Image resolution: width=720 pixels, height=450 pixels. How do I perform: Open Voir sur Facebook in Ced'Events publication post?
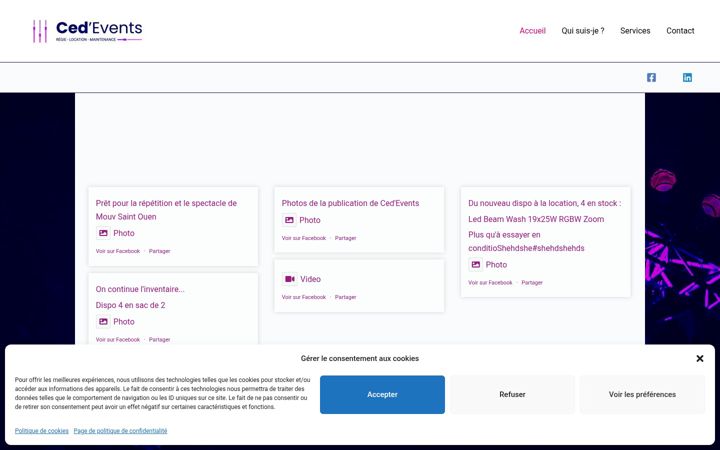click(x=304, y=238)
